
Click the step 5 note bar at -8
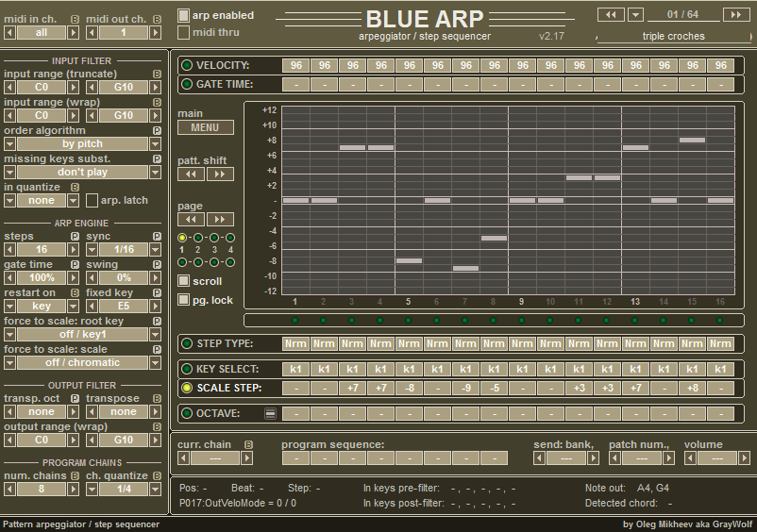[409, 260]
